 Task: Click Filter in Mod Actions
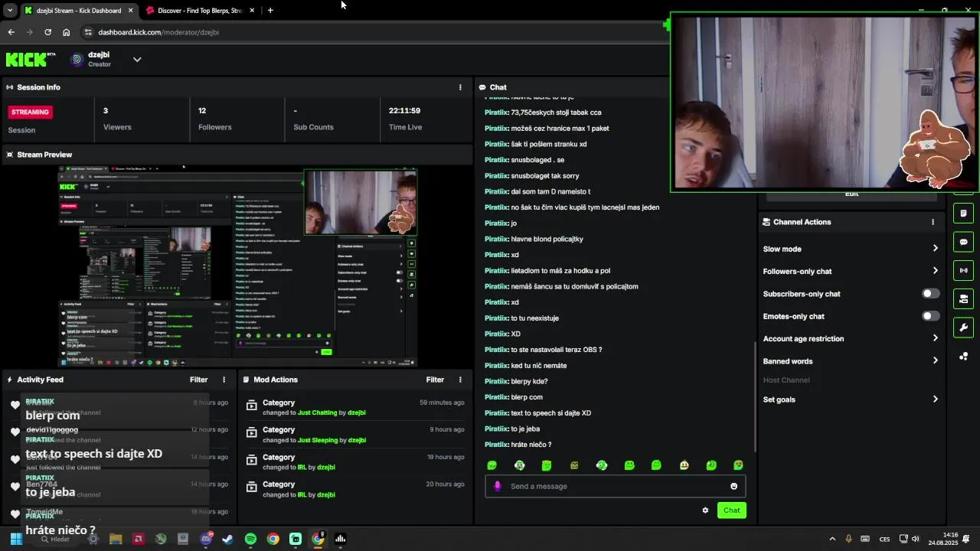(x=435, y=380)
